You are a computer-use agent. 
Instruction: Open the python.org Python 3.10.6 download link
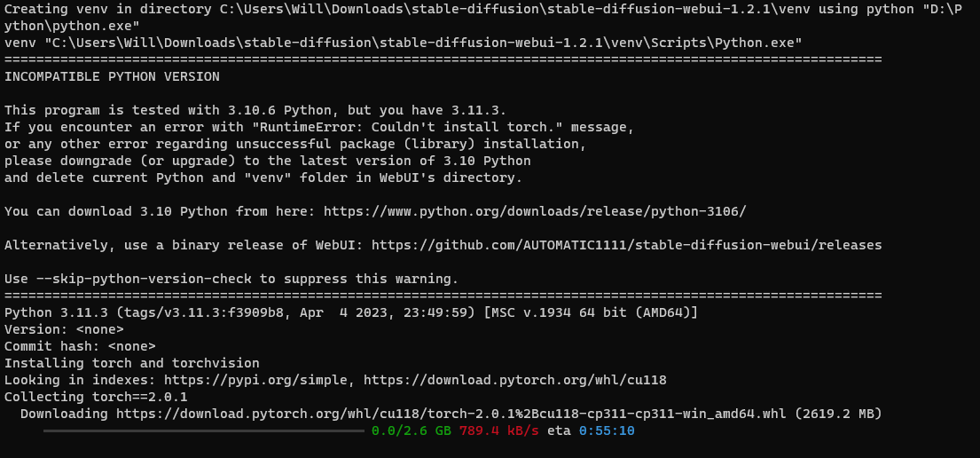[535, 211]
